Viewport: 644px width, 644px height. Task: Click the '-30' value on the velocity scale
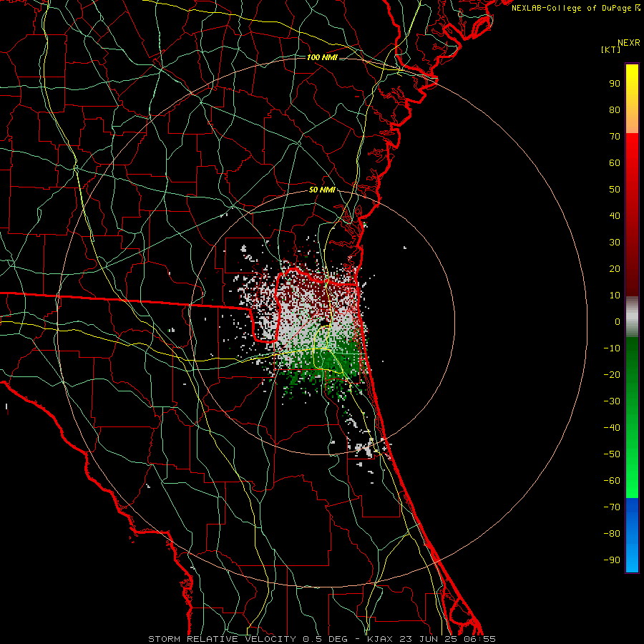coord(612,401)
